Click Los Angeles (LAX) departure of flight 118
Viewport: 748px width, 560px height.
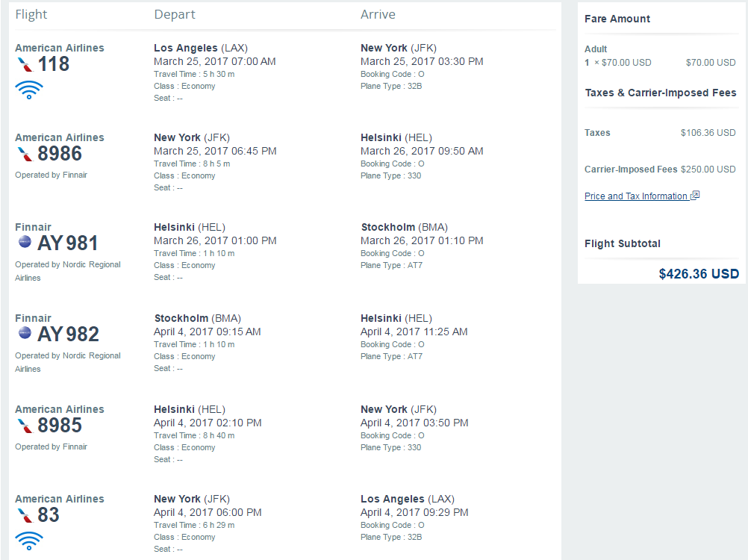(200, 48)
